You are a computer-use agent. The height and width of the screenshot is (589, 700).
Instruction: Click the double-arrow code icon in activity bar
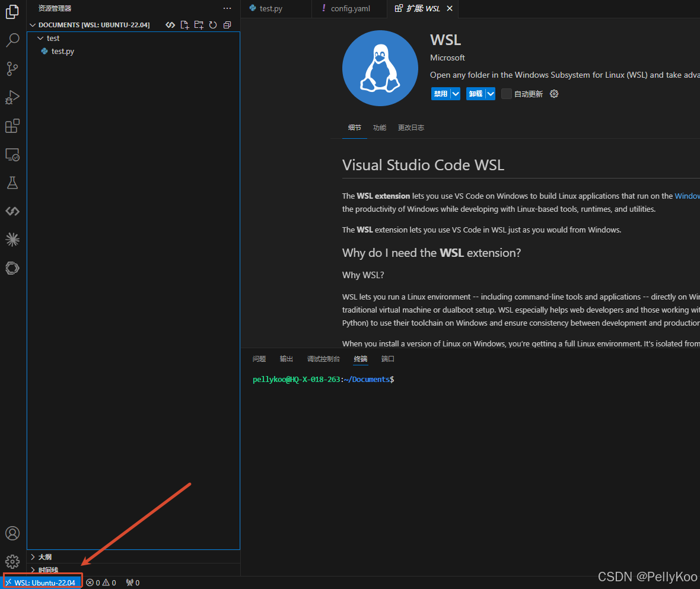(12, 211)
